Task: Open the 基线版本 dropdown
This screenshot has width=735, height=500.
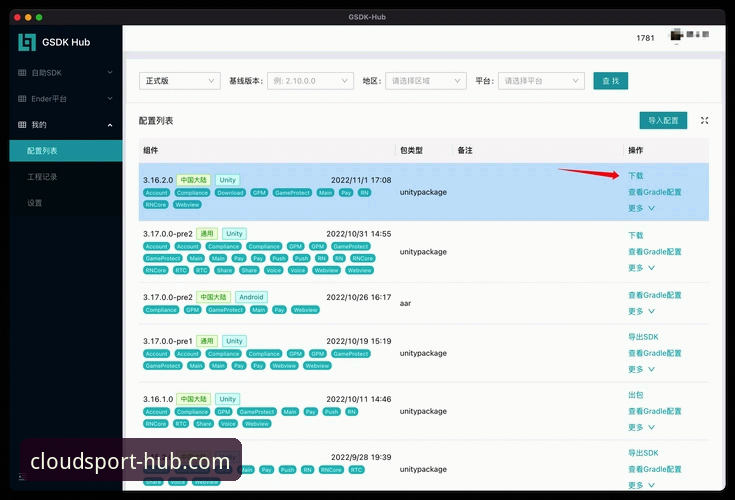Action: (310, 81)
